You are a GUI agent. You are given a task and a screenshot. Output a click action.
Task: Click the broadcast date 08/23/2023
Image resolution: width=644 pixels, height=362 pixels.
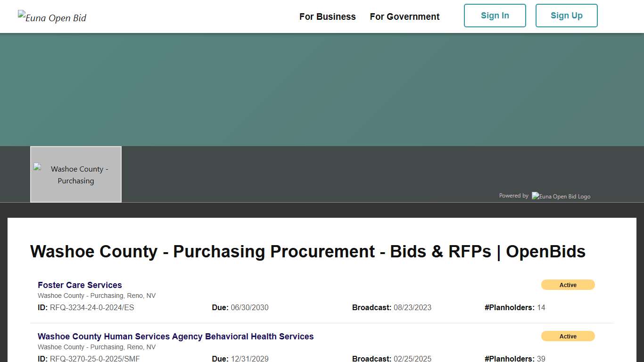point(412,307)
